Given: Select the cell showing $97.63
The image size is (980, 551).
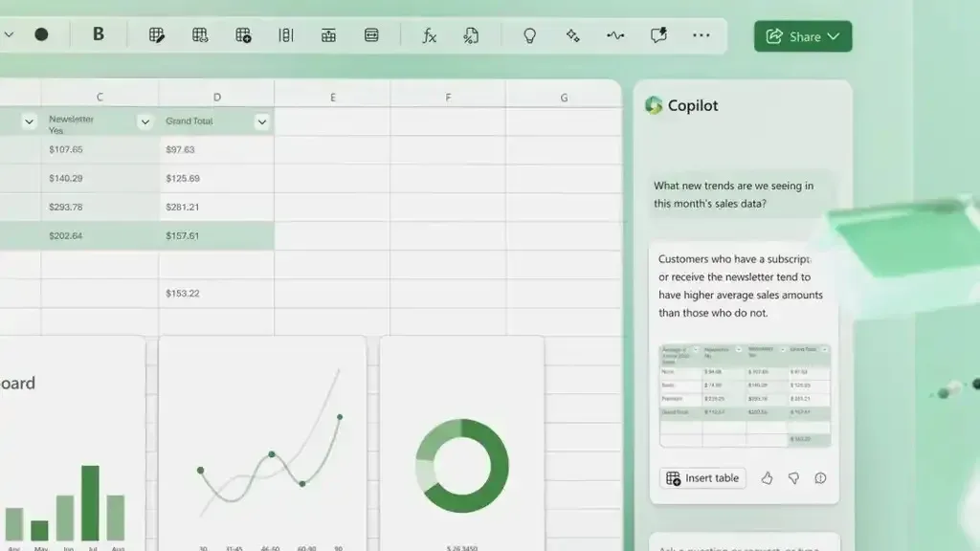Looking at the screenshot, I should (x=216, y=150).
